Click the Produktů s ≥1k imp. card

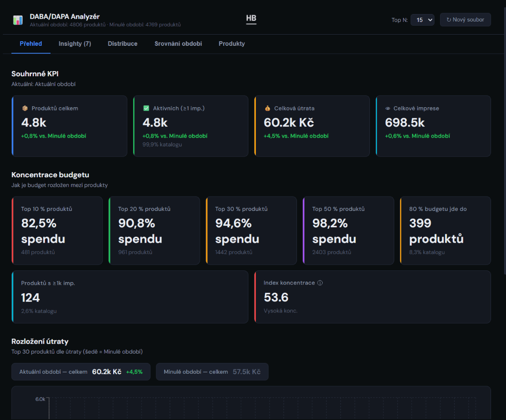pyautogui.click(x=130, y=297)
